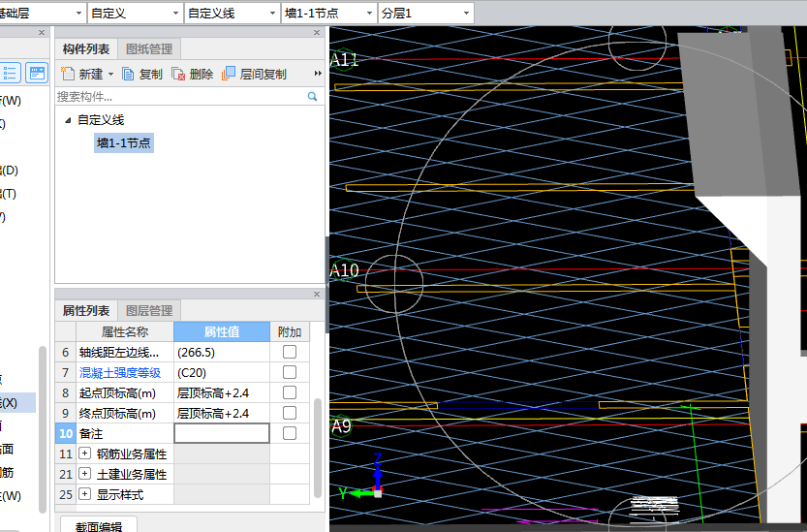Viewport: 807px width, 532px height.
Task: Open the 自定义线 type dropdown
Action: point(272,14)
